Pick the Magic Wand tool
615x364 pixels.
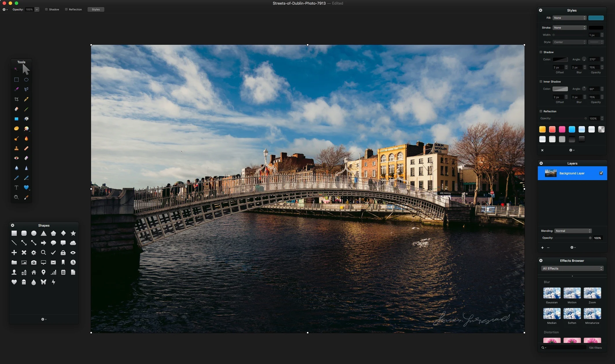[x=16, y=69]
